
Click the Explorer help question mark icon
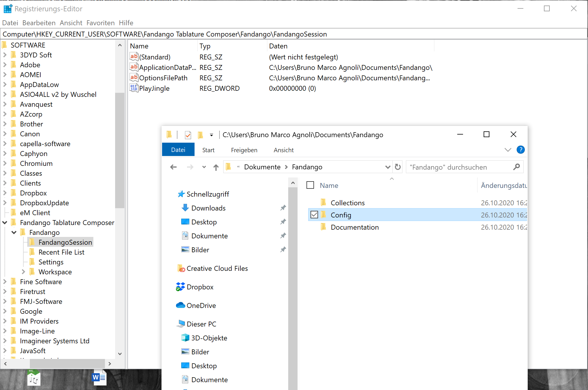coord(520,150)
